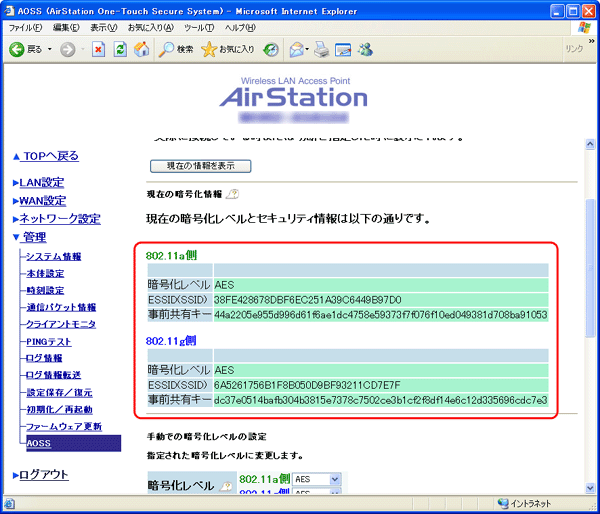This screenshot has width=600, height=514.
Task: Open the 時刻設定 link
Action: click(45, 290)
